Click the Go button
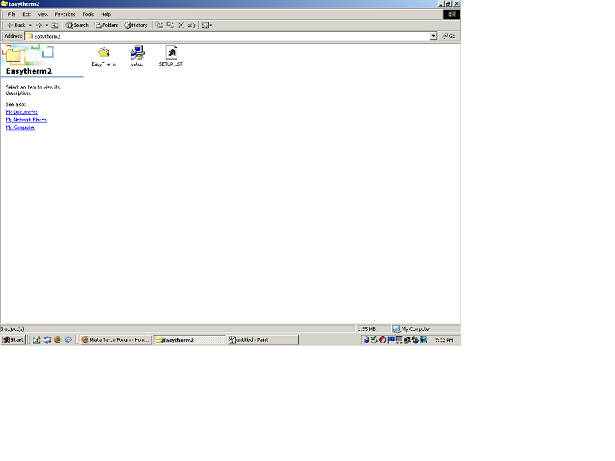This screenshot has height=461, width=615. coord(449,36)
